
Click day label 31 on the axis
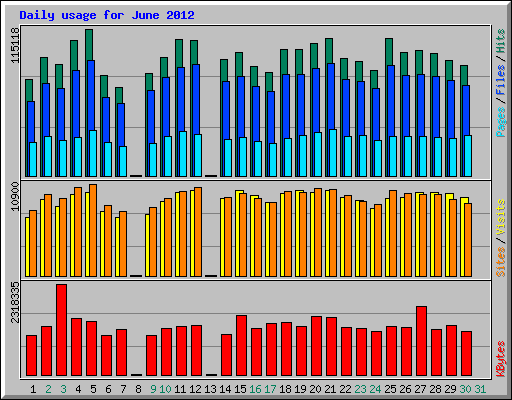coord(480,389)
